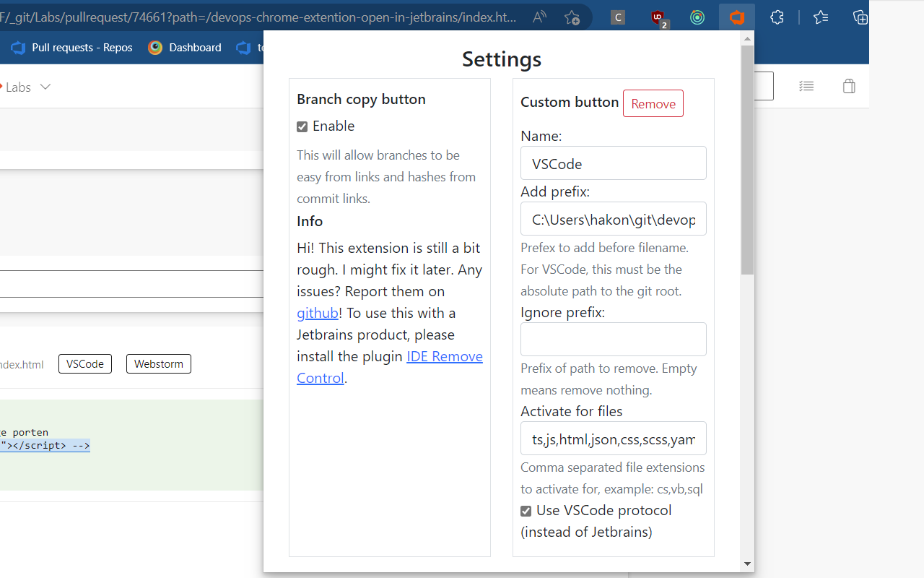Click the Dashboard bookmark favicon
924x578 pixels.
pos(155,48)
